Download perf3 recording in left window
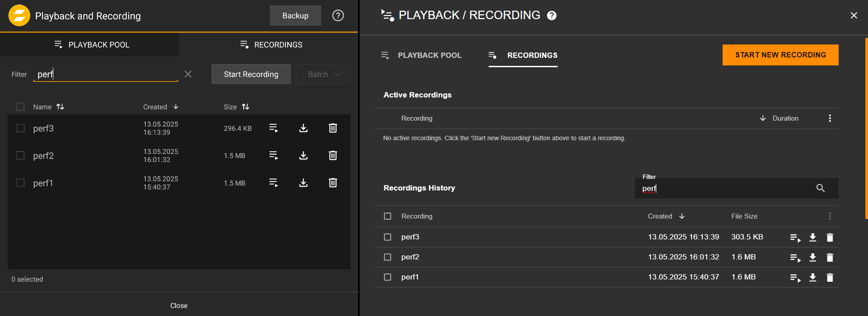This screenshot has height=316, width=868. 303,128
